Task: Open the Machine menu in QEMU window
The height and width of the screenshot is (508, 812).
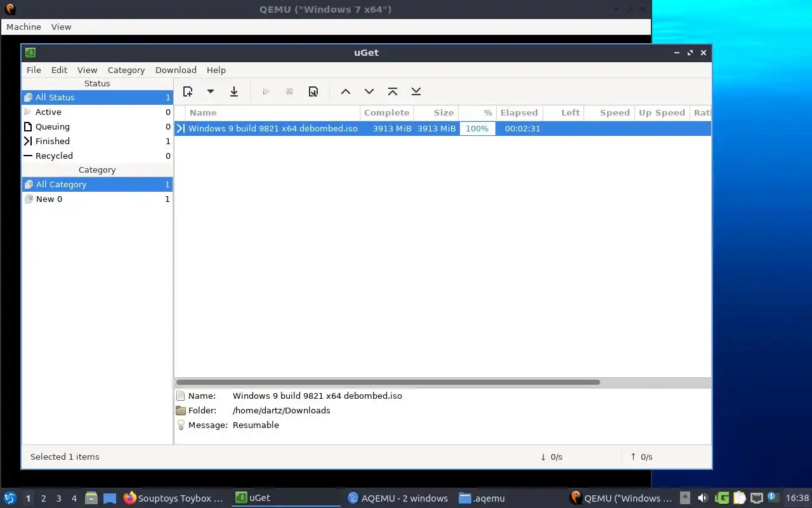Action: [23, 27]
